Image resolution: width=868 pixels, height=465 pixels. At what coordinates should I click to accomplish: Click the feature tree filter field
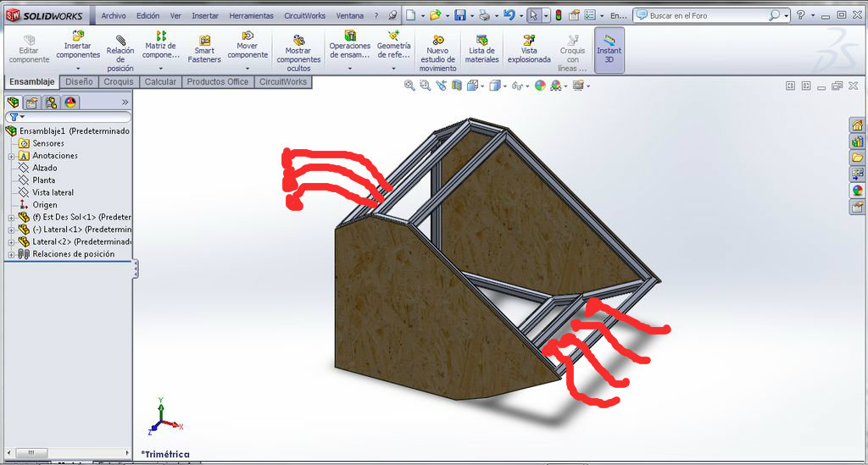(68, 117)
